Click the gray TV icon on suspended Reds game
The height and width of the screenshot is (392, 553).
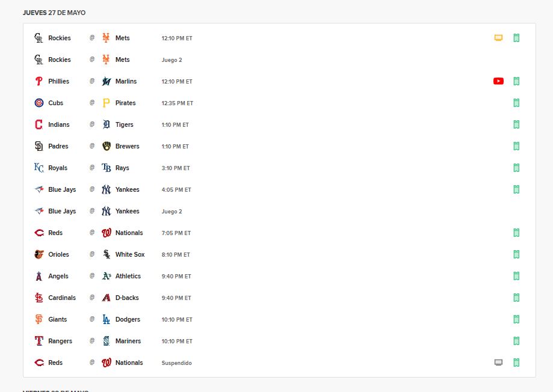pyautogui.click(x=498, y=363)
